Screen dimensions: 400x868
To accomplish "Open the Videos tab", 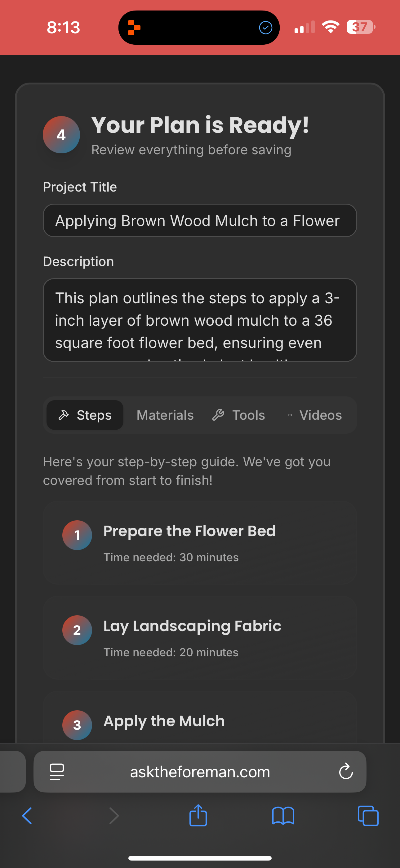I will click(x=320, y=415).
